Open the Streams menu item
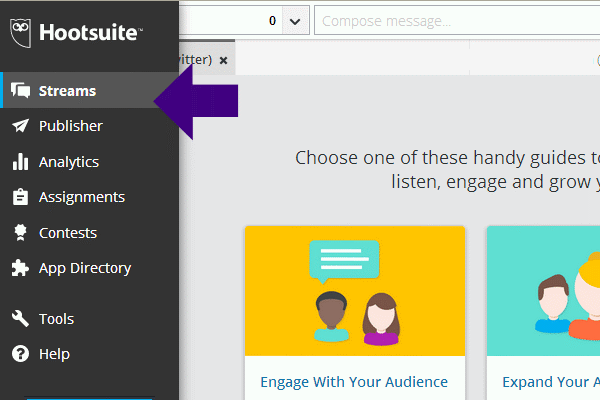 (x=67, y=91)
